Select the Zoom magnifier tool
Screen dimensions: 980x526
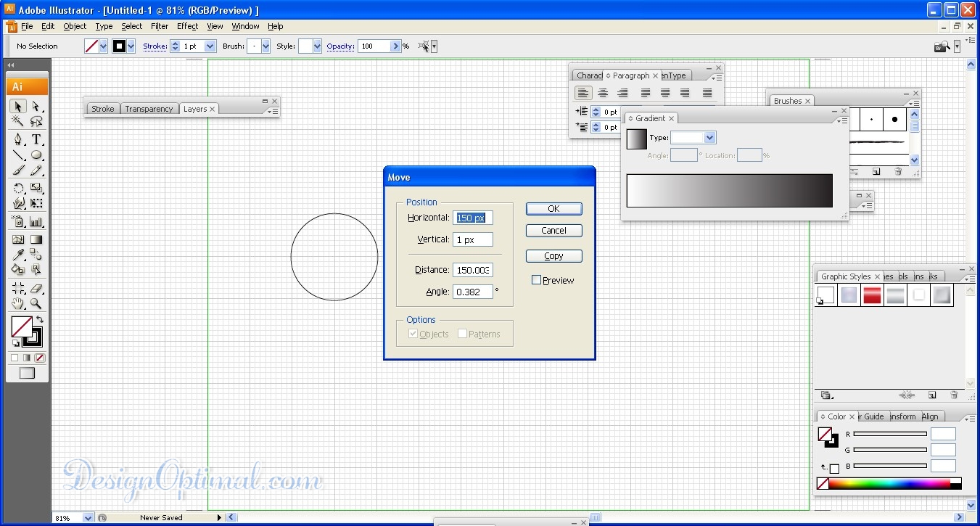pos(36,304)
